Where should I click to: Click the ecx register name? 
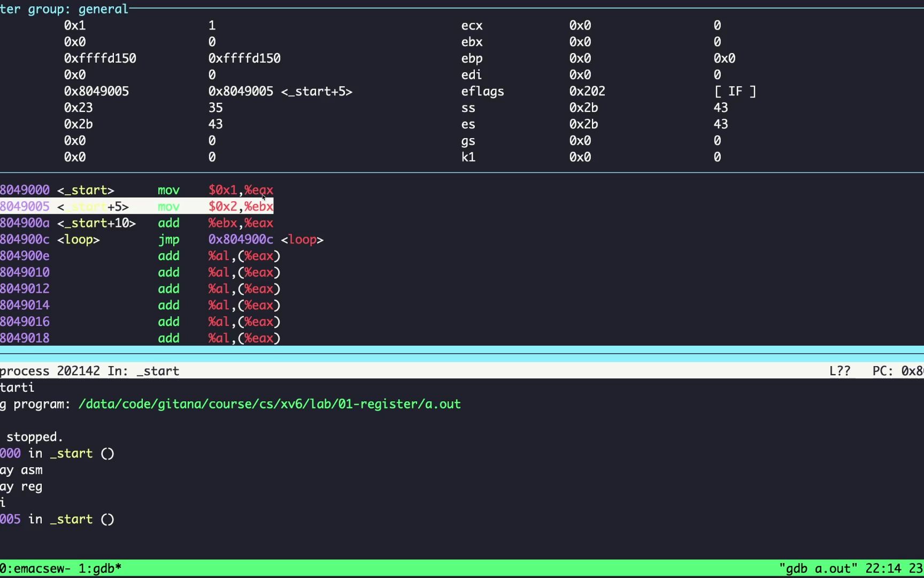pos(472,26)
